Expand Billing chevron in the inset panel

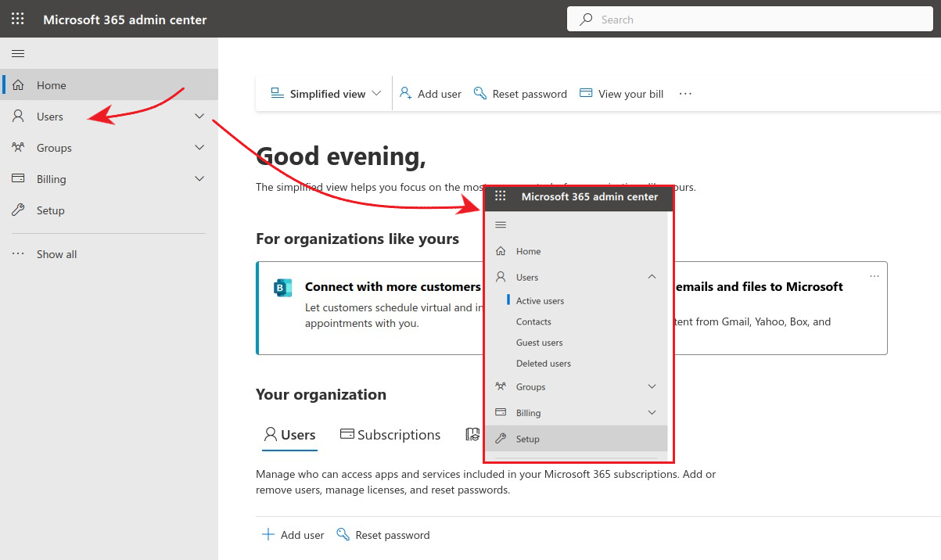(x=652, y=412)
